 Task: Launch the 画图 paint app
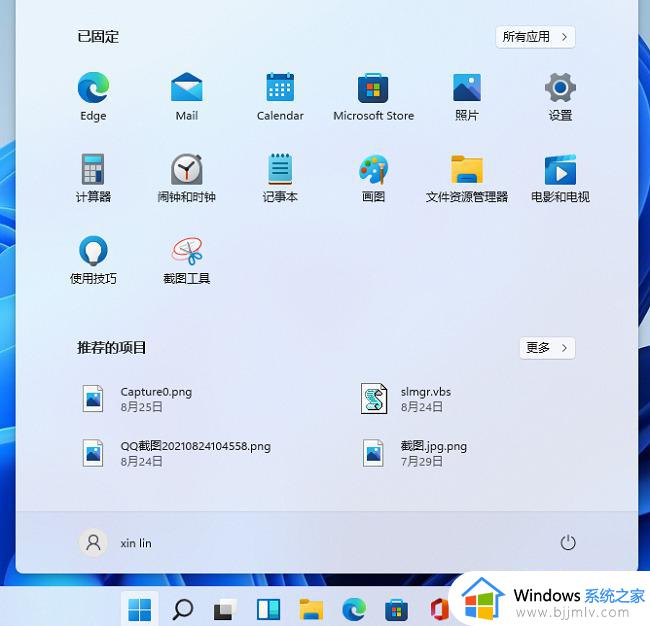point(374,178)
